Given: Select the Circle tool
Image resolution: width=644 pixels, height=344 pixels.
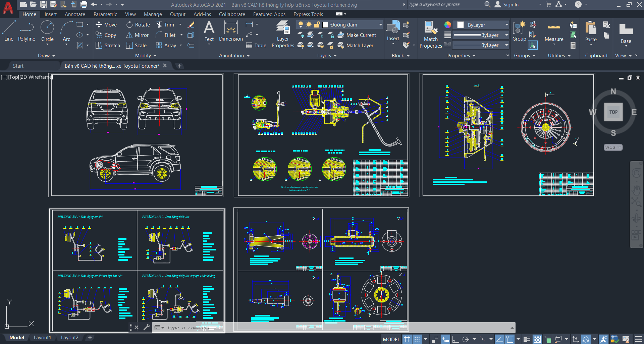Looking at the screenshot, I should click(47, 31).
